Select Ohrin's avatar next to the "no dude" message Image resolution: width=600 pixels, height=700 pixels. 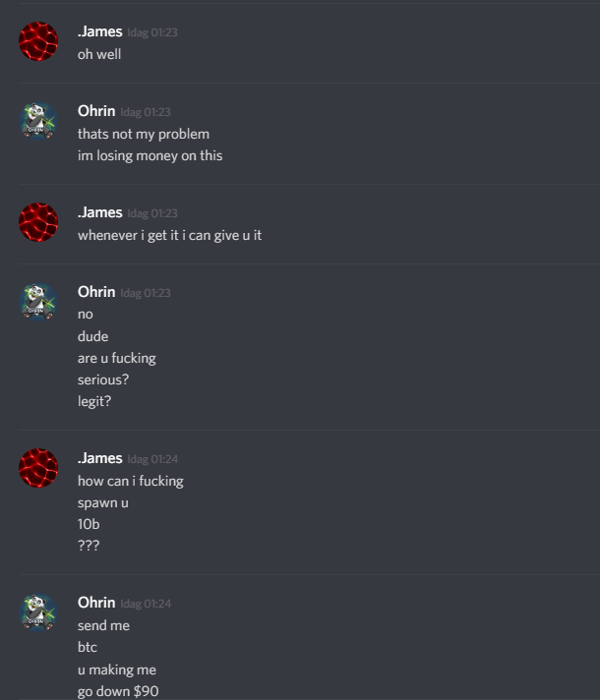pyautogui.click(x=38, y=302)
